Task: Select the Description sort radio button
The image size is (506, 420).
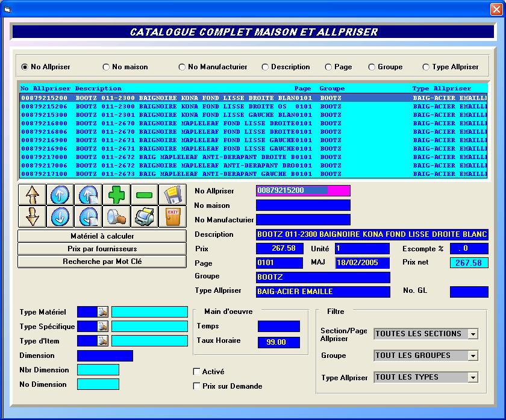Action: click(265, 67)
